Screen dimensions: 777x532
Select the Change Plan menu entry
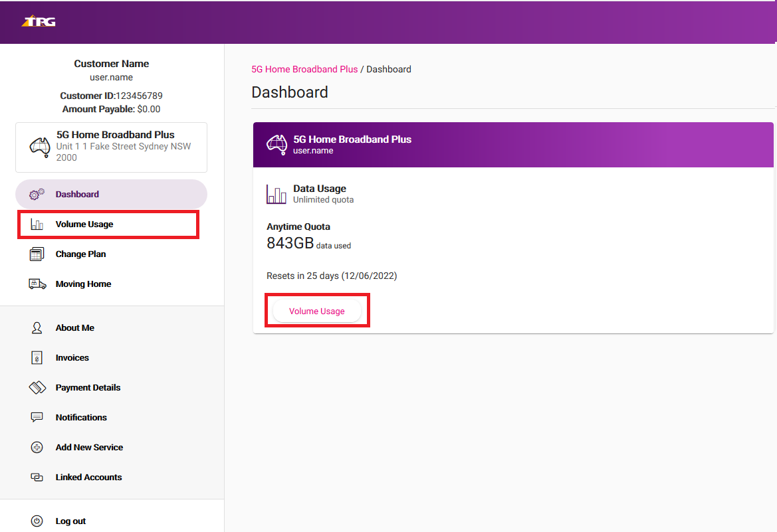pyautogui.click(x=80, y=254)
